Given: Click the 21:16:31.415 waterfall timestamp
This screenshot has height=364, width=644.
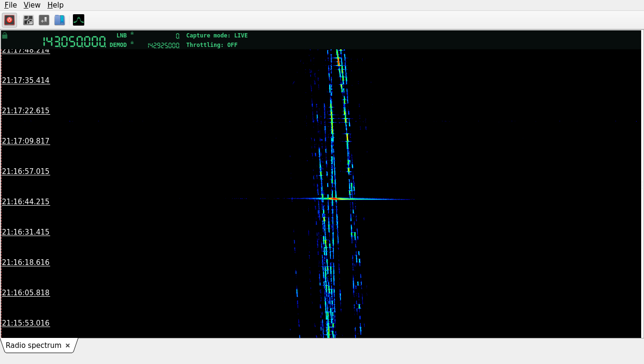Looking at the screenshot, I should pyautogui.click(x=26, y=232).
